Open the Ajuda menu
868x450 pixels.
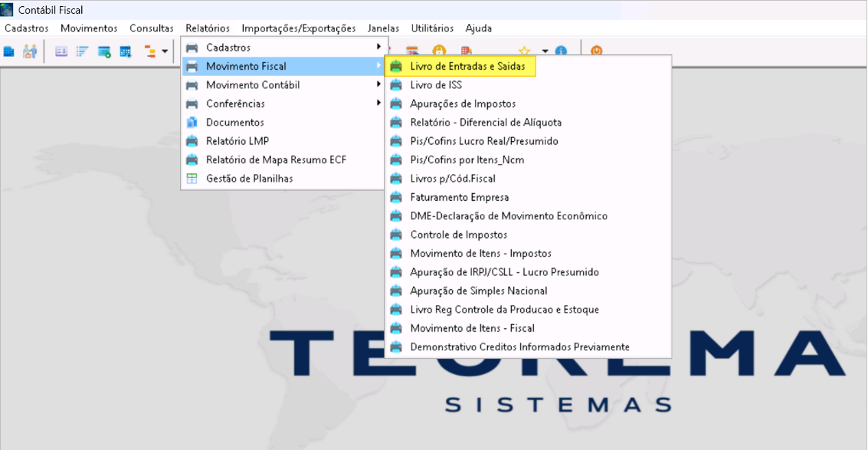point(478,28)
